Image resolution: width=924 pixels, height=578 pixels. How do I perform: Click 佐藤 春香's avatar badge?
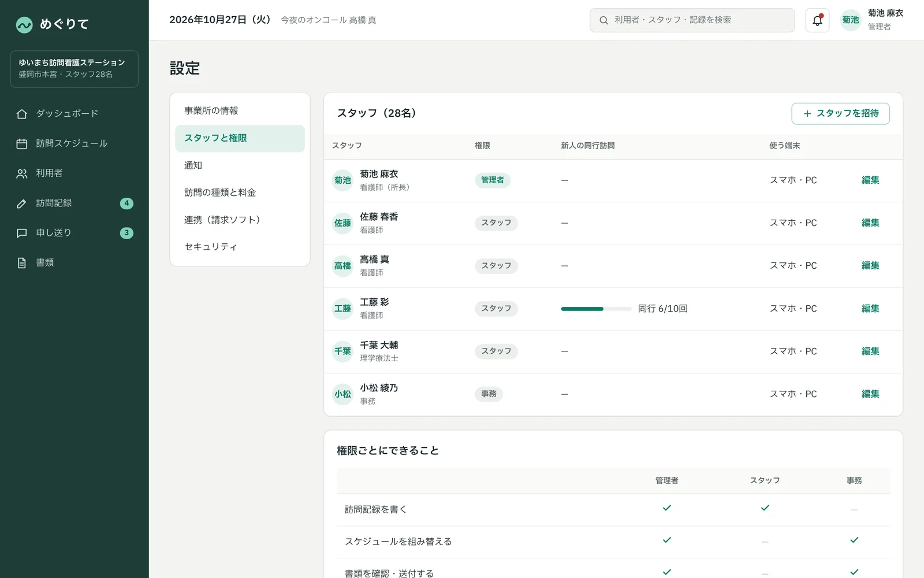point(342,223)
